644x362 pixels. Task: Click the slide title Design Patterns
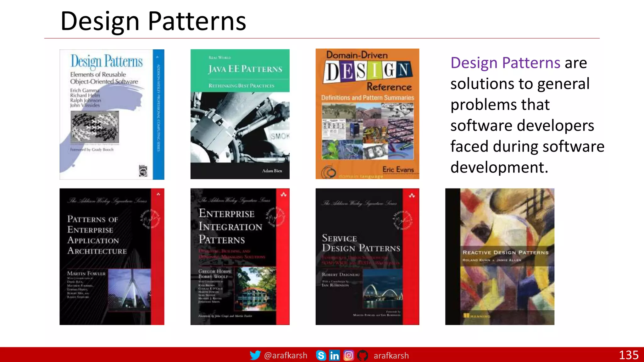(153, 21)
